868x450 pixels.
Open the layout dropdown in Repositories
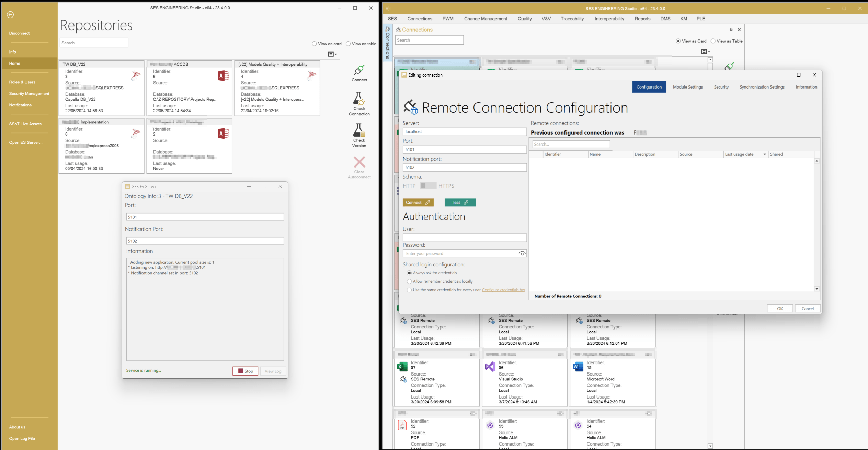pyautogui.click(x=332, y=54)
